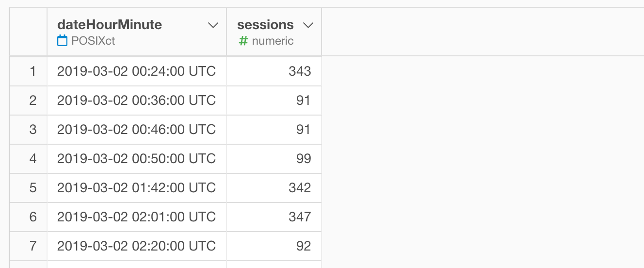Click the sessions value 347
This screenshot has width=644, height=268.
[x=274, y=217]
